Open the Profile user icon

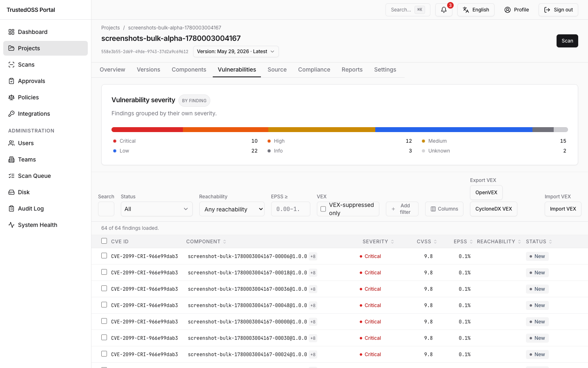pyautogui.click(x=508, y=10)
